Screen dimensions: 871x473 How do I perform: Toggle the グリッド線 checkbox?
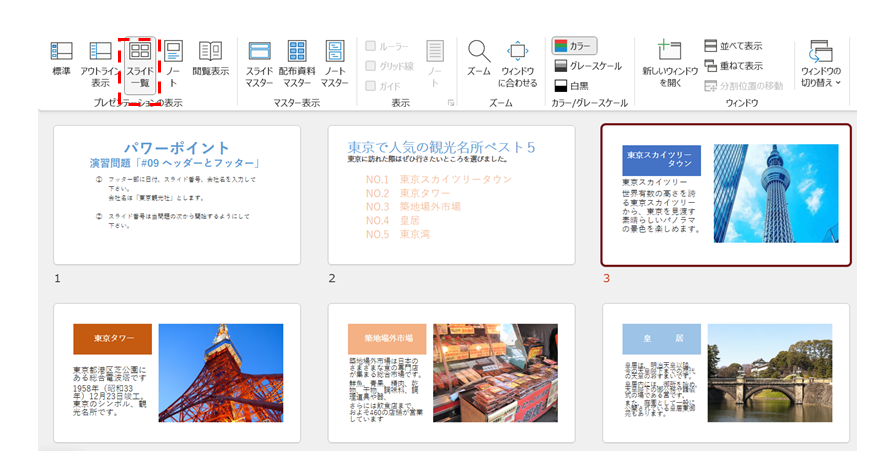click(372, 66)
